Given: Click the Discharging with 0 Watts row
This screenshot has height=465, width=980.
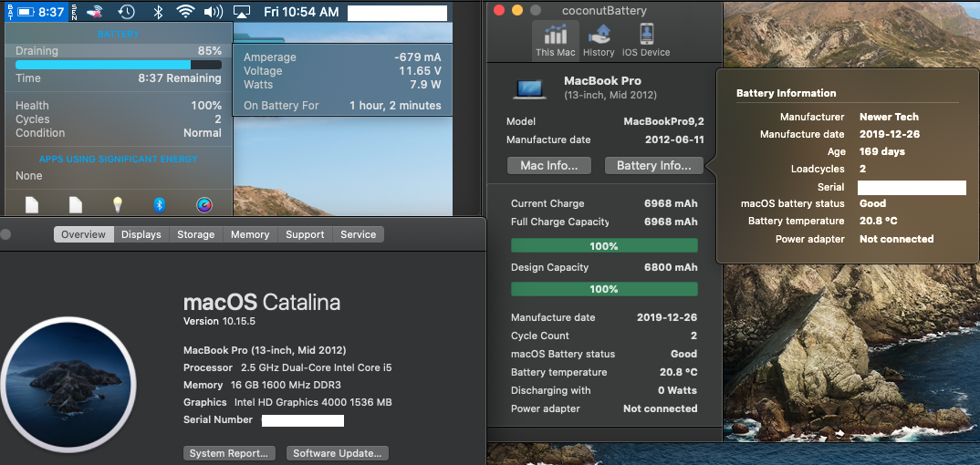Looking at the screenshot, I should tap(604, 390).
